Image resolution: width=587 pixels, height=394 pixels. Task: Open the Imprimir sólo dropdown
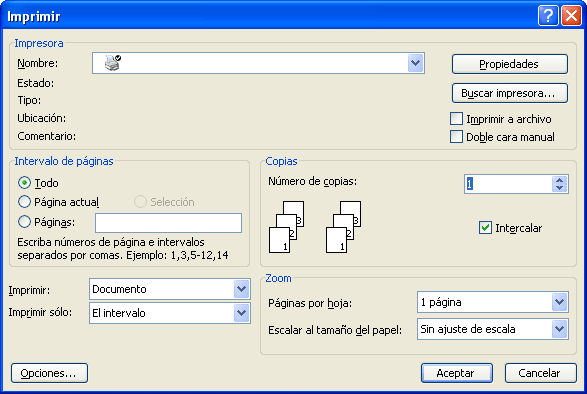[241, 313]
